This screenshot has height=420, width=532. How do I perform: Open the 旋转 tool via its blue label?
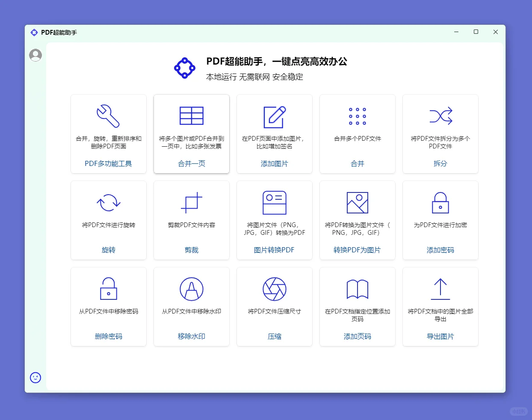(x=108, y=250)
